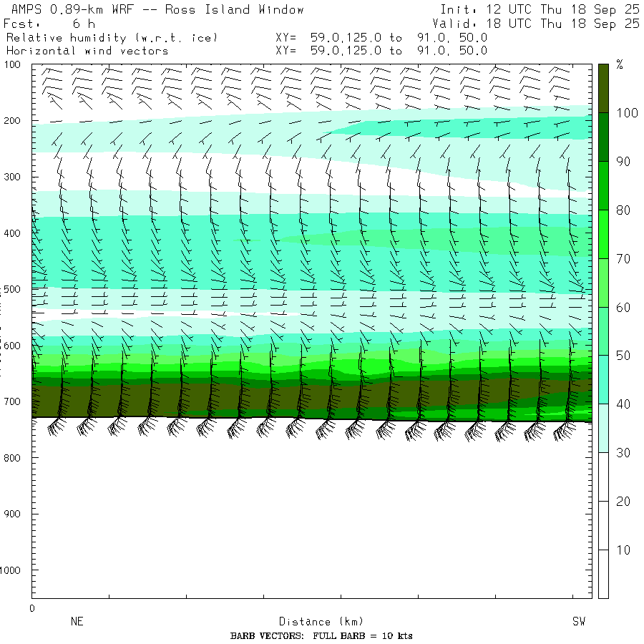Viewport: 644px width, 644px height.
Task: Click the 'NE' endpoint label
Action: [x=77, y=621]
